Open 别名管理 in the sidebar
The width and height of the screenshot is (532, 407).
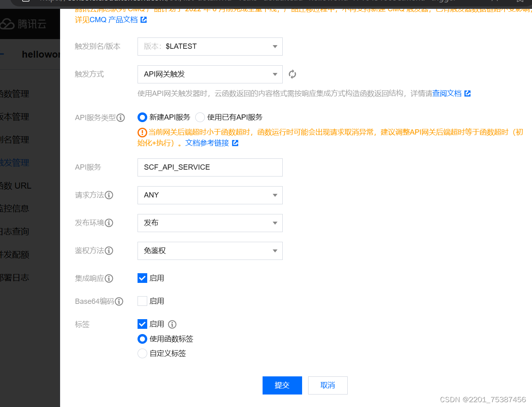[15, 140]
